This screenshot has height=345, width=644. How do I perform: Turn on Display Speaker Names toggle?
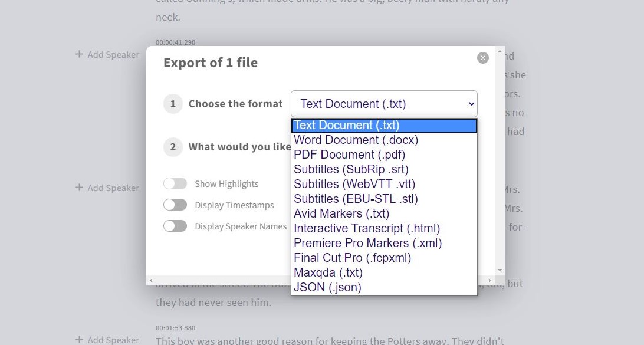pyautogui.click(x=175, y=226)
